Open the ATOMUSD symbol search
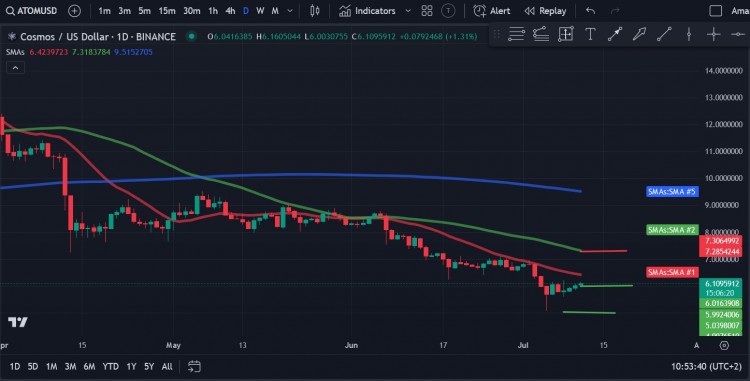Viewport: 750px width, 381px height. 32,11
